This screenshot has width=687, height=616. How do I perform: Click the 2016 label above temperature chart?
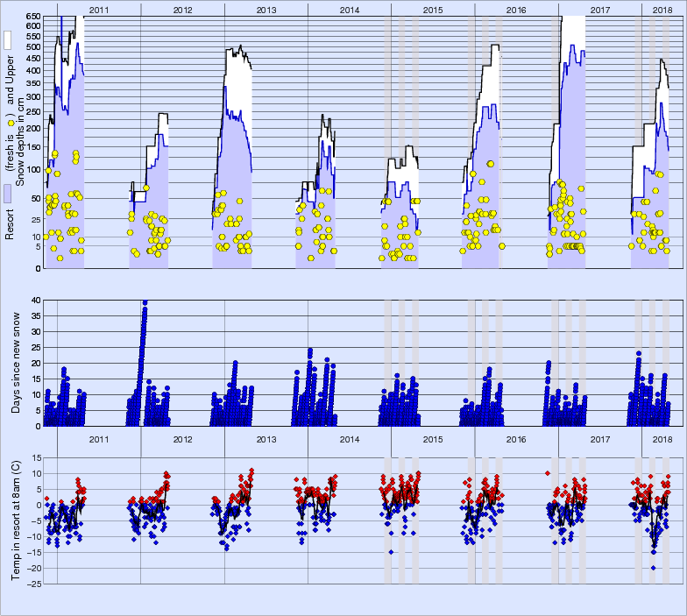coord(516,439)
